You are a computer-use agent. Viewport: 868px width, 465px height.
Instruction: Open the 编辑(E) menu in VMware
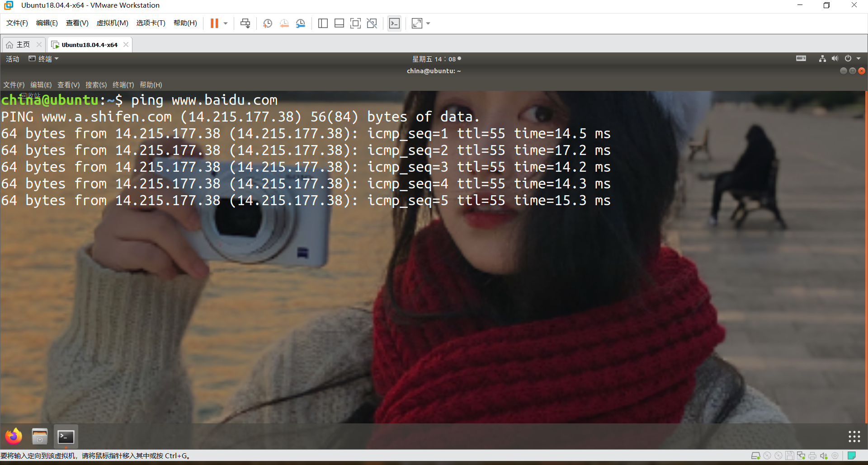click(x=47, y=23)
